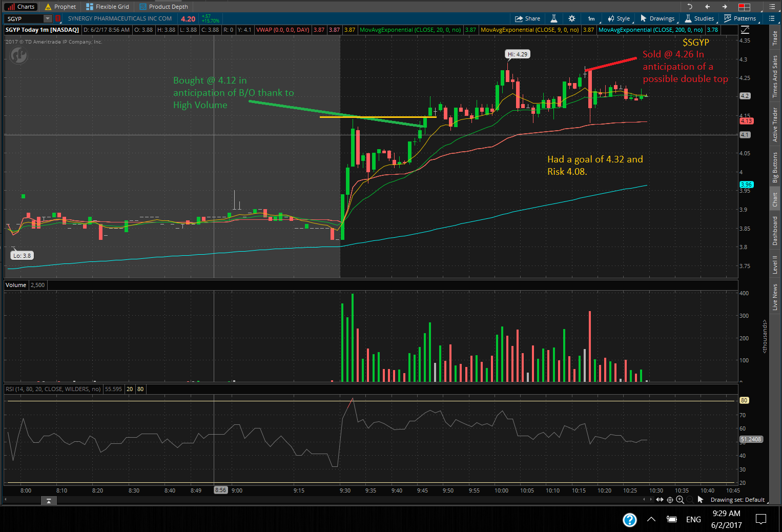Open the OnDemand flask icon
The height and width of the screenshot is (532, 782).
554,18
